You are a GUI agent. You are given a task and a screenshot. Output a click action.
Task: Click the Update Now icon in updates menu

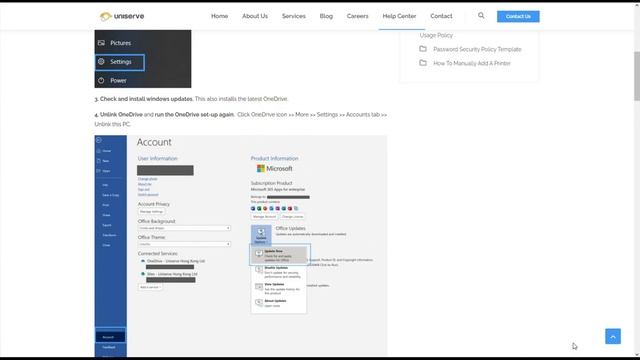(x=259, y=254)
